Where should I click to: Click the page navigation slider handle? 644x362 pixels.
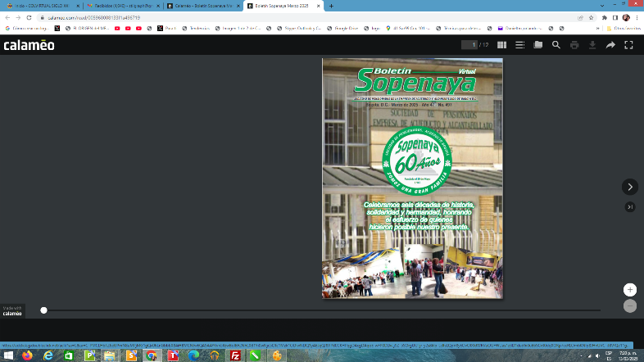point(43,310)
